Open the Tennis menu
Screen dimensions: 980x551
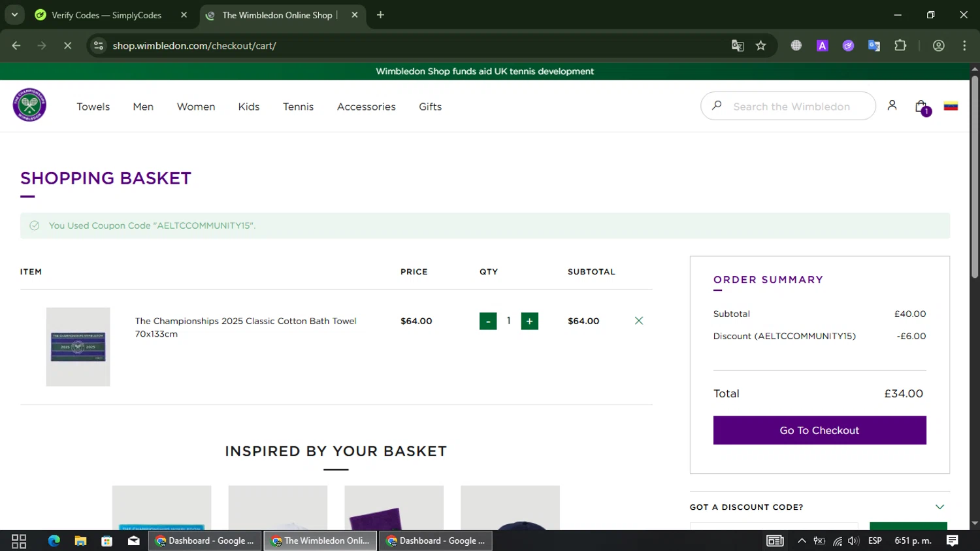click(298, 107)
